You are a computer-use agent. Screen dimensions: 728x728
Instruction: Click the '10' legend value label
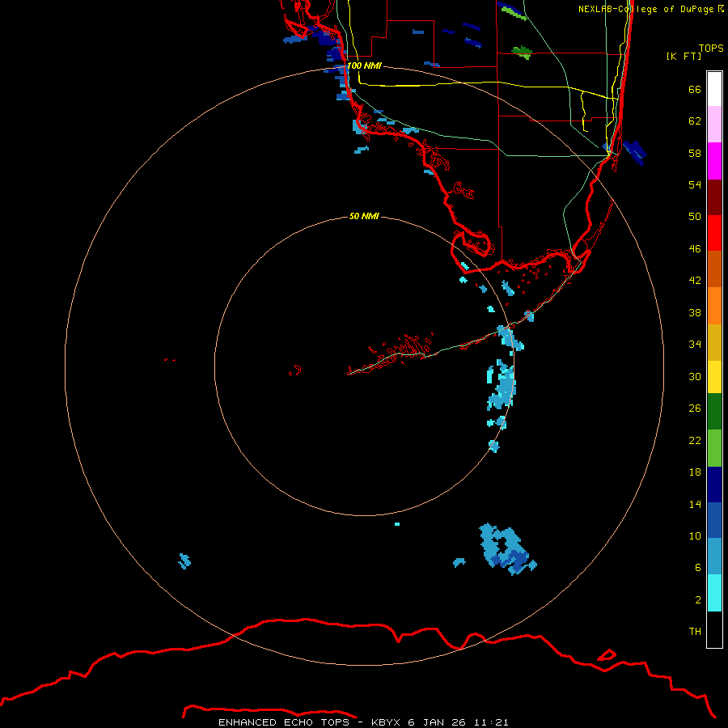[695, 535]
